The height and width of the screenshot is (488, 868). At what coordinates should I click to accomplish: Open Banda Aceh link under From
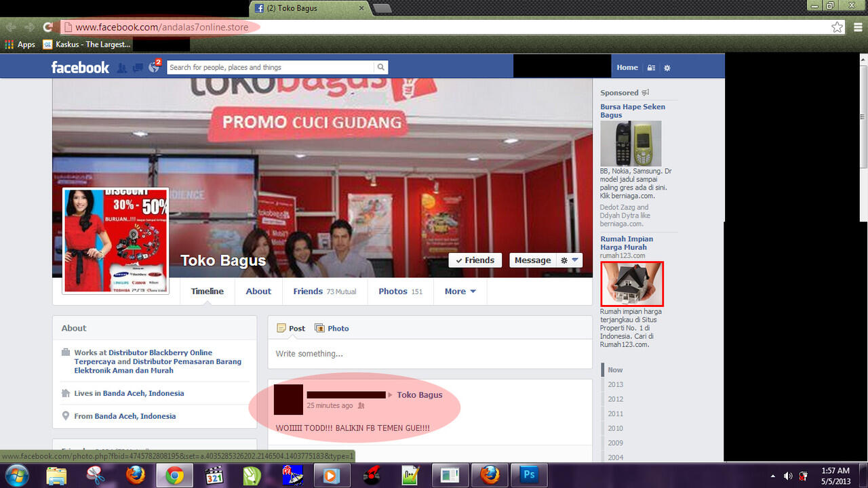(135, 416)
